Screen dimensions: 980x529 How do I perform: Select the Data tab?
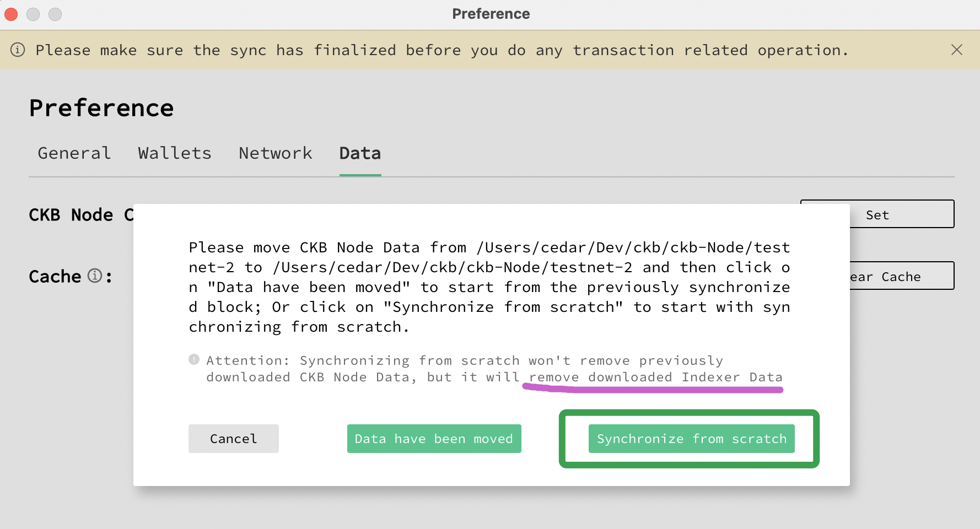click(360, 153)
